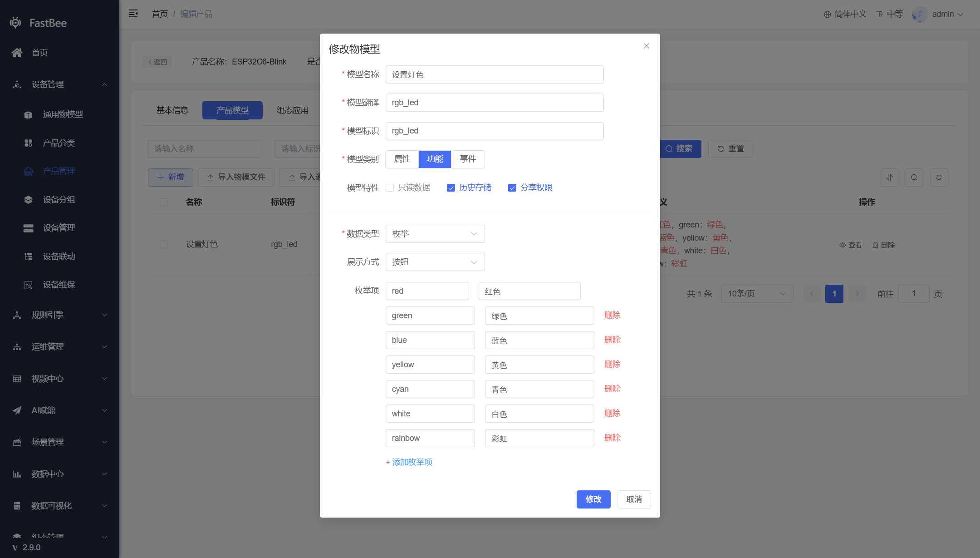Click the sort arrows icon above table
This screenshot has height=558, width=980.
(x=889, y=178)
